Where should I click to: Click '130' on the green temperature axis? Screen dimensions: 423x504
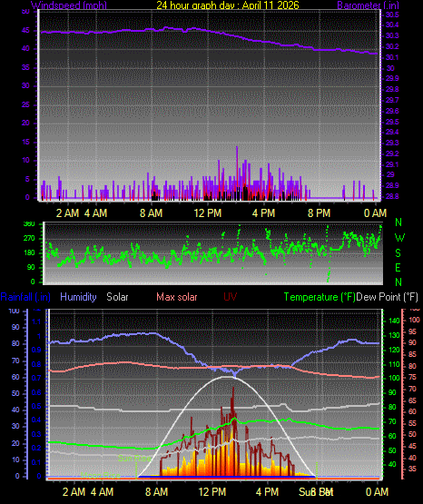(x=394, y=335)
